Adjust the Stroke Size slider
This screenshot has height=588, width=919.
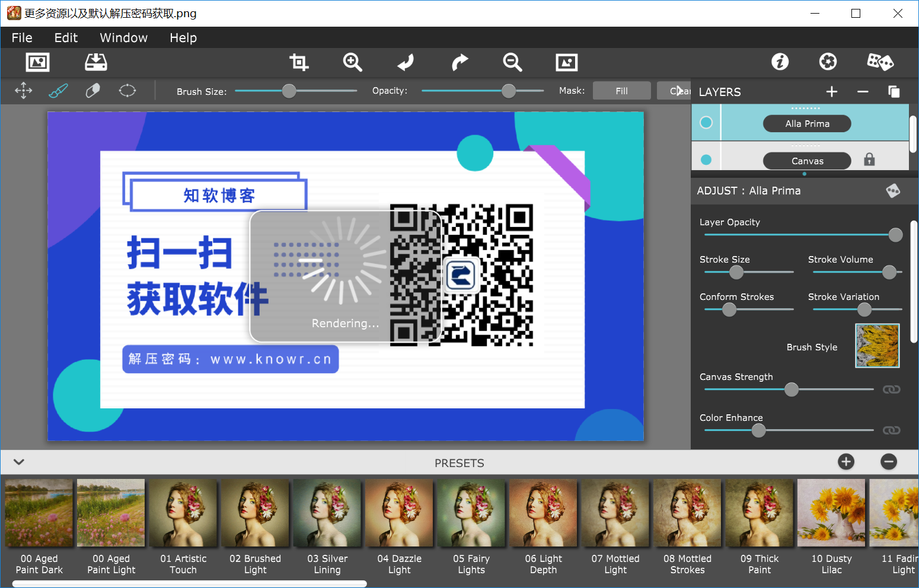[x=749, y=272]
